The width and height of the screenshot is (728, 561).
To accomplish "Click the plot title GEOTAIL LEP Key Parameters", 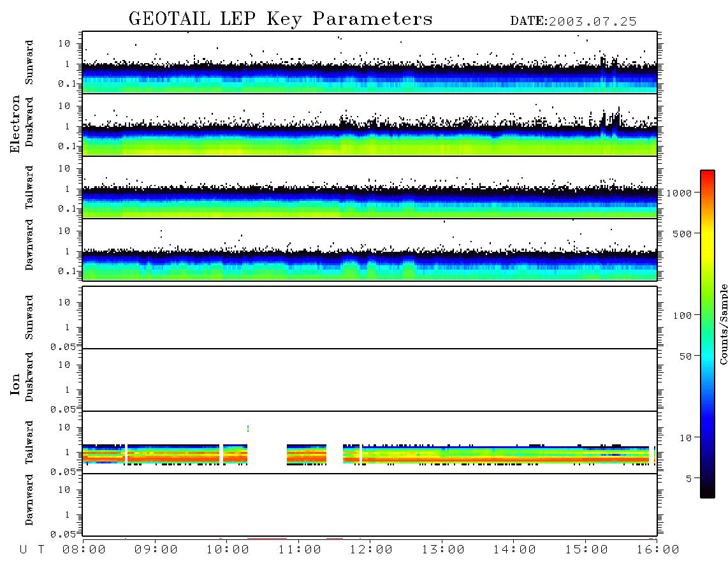I will 280,19.
